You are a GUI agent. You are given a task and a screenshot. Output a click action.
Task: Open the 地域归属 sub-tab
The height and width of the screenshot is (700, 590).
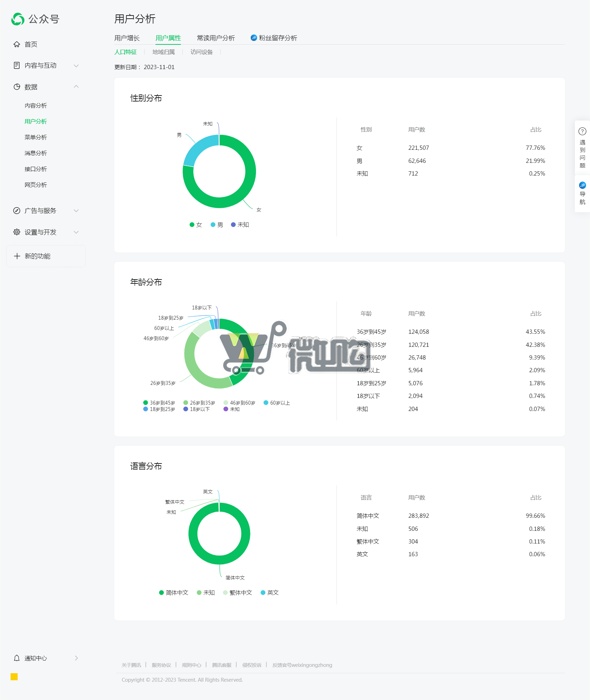pos(163,52)
